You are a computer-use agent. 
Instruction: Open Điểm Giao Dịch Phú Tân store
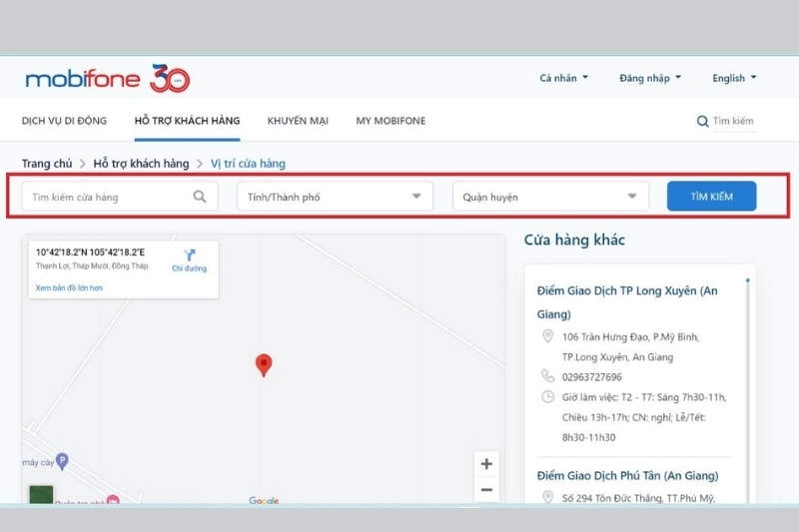(627, 475)
